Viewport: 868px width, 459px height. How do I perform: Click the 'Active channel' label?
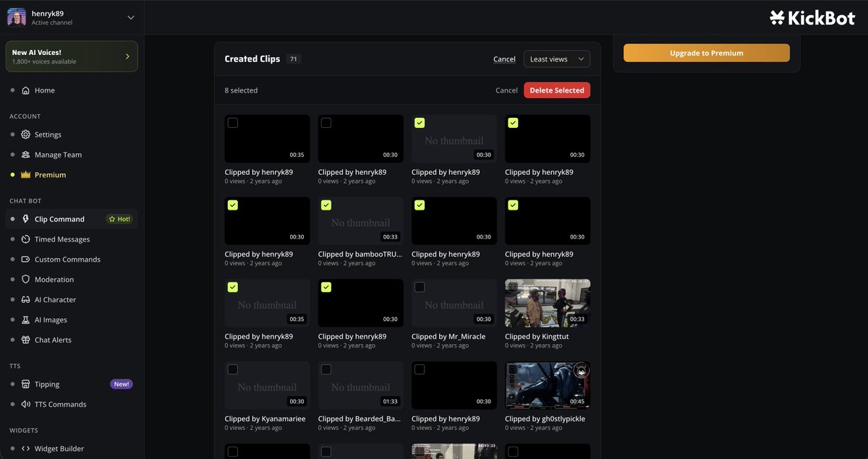(52, 22)
